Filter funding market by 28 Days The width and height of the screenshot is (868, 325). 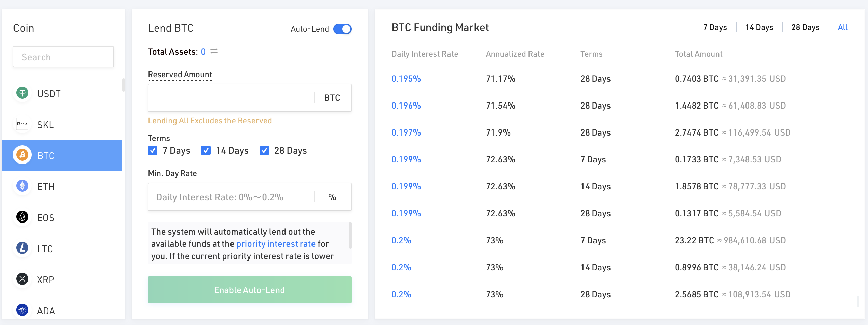(805, 27)
